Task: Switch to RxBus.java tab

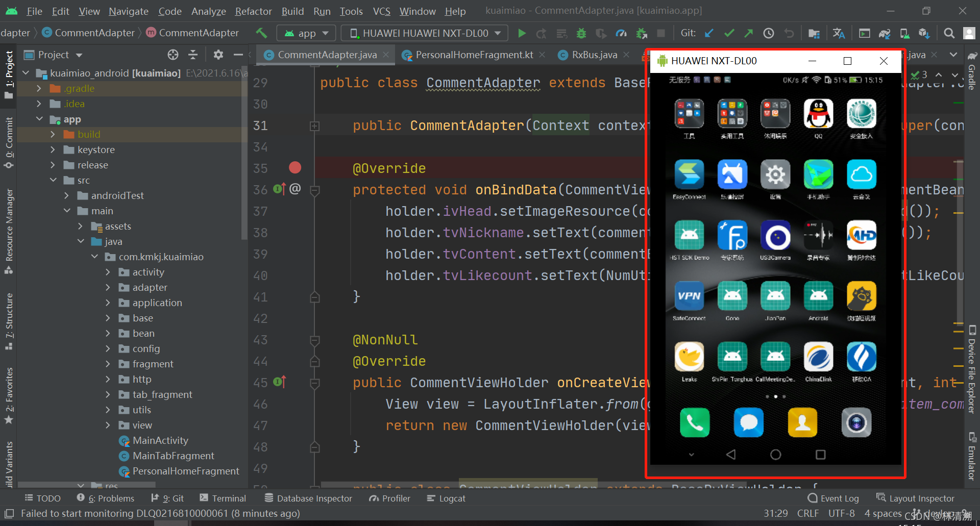Action: click(x=594, y=55)
